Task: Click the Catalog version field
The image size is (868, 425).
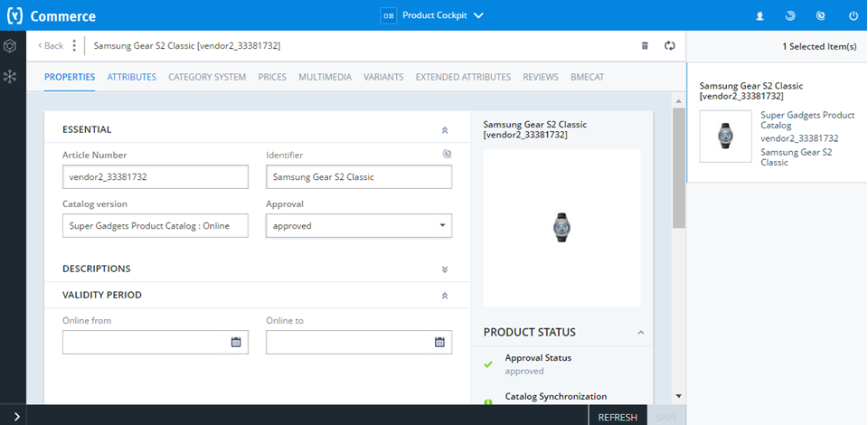Action: (156, 226)
